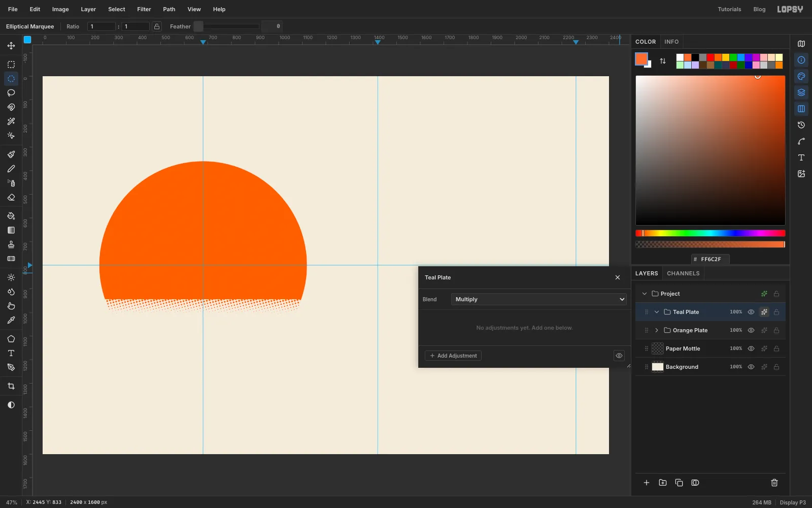
Task: Open the Blog link
Action: click(x=759, y=9)
